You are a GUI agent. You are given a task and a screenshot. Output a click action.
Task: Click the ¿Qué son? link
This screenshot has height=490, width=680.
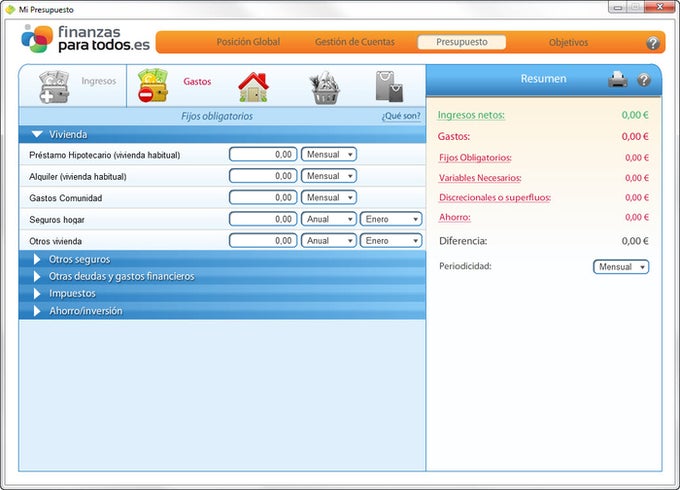(x=401, y=116)
